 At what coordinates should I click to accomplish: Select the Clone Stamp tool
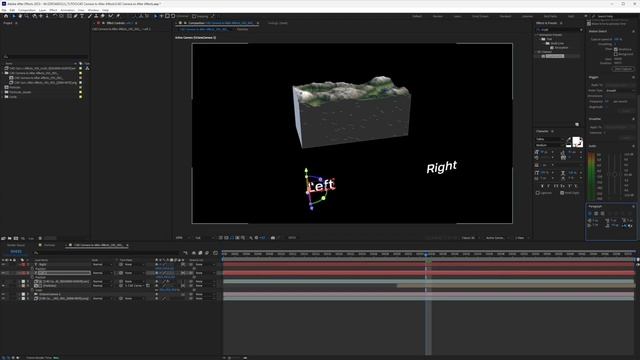pos(96,16)
